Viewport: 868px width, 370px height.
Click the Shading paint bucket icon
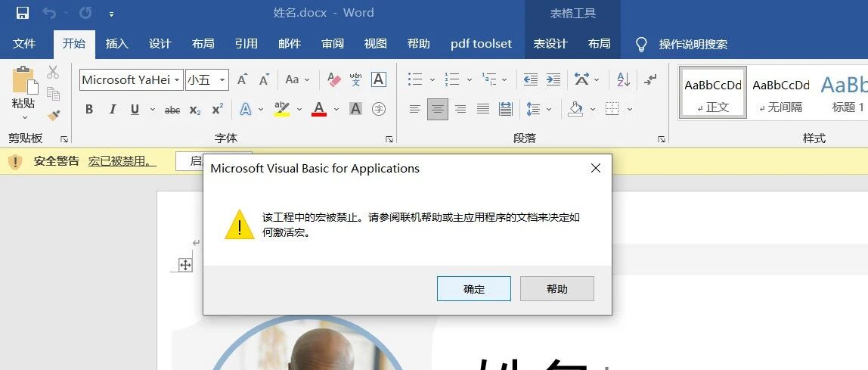[575, 109]
